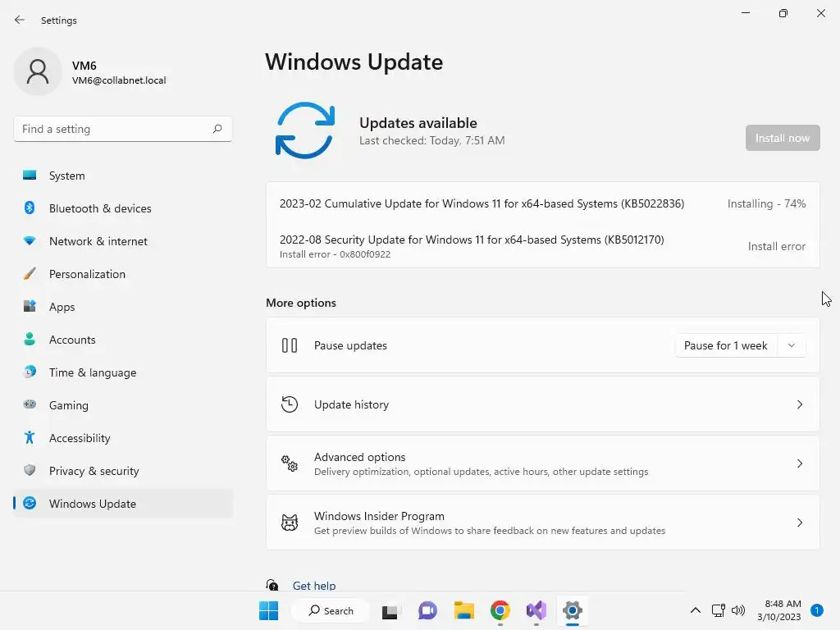Open Task View from the taskbar
The image size is (840, 630).
390,610
